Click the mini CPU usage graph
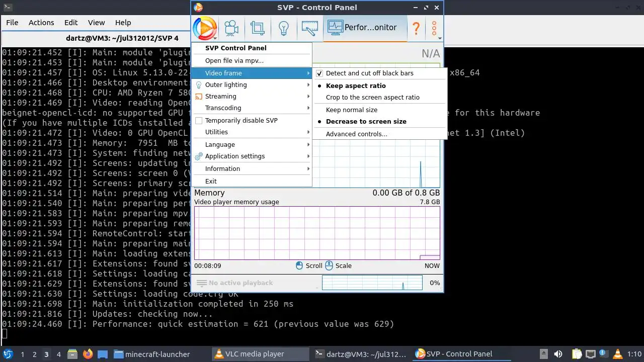Viewport: 644px width, 362px height. 372,283
